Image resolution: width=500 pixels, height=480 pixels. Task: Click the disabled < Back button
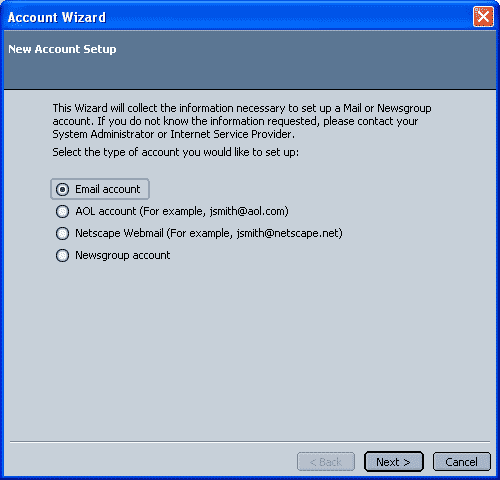click(x=326, y=462)
